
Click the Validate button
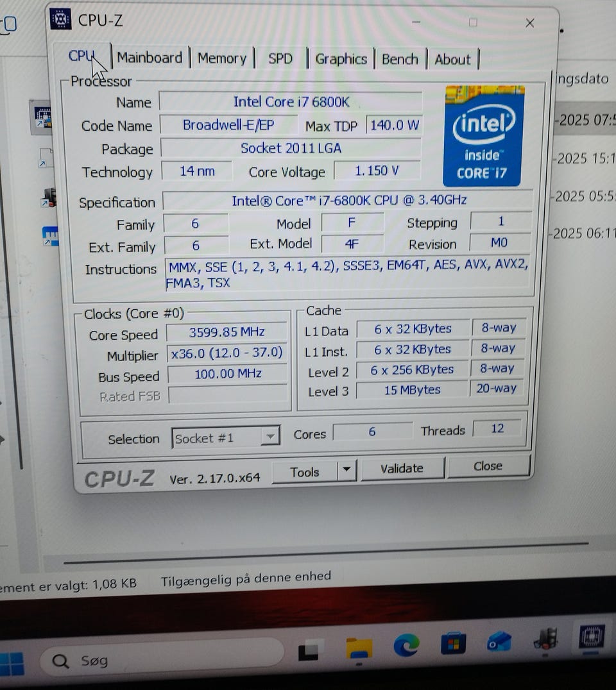tap(402, 468)
